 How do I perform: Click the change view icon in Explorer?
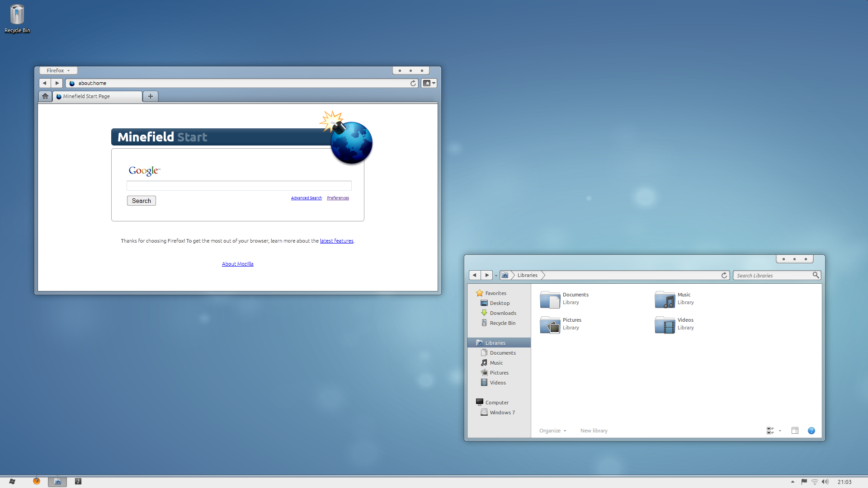(770, 431)
